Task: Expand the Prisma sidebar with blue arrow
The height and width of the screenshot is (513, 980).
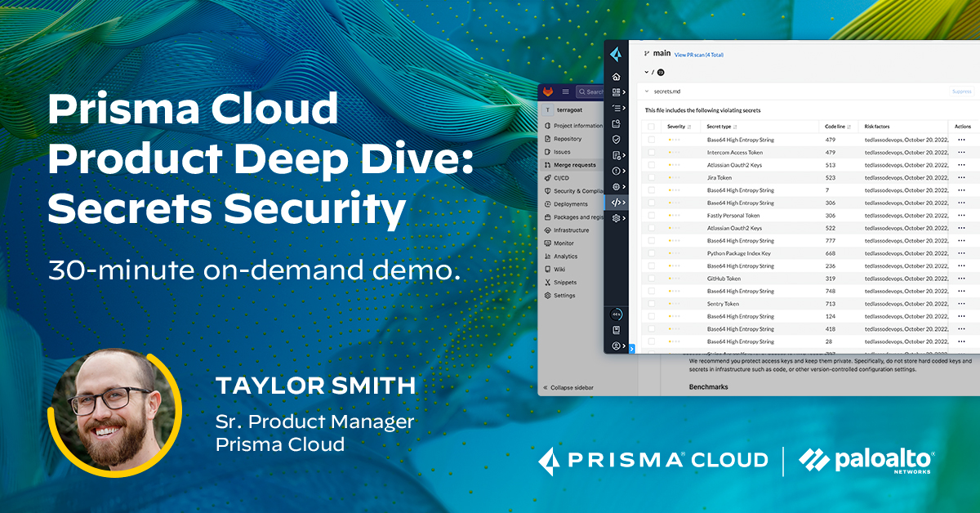Action: point(631,349)
